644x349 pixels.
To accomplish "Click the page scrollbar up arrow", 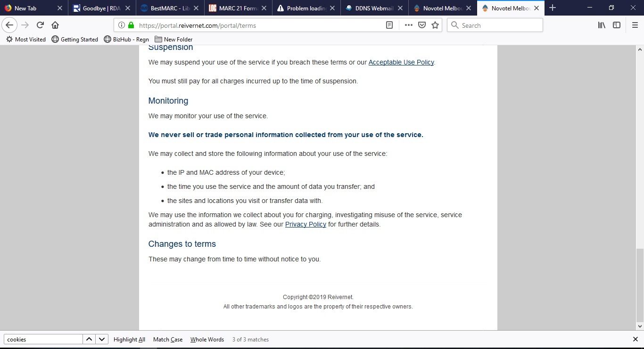I will point(640,49).
